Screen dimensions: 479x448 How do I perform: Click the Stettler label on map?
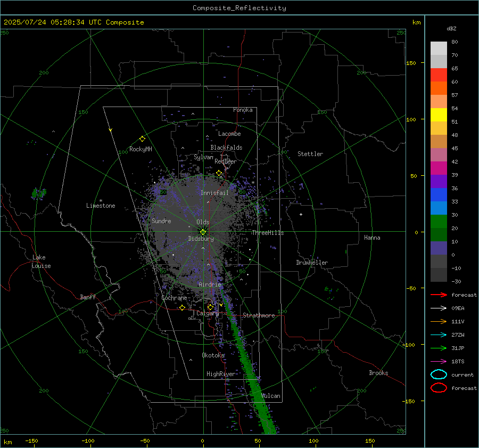pos(310,154)
